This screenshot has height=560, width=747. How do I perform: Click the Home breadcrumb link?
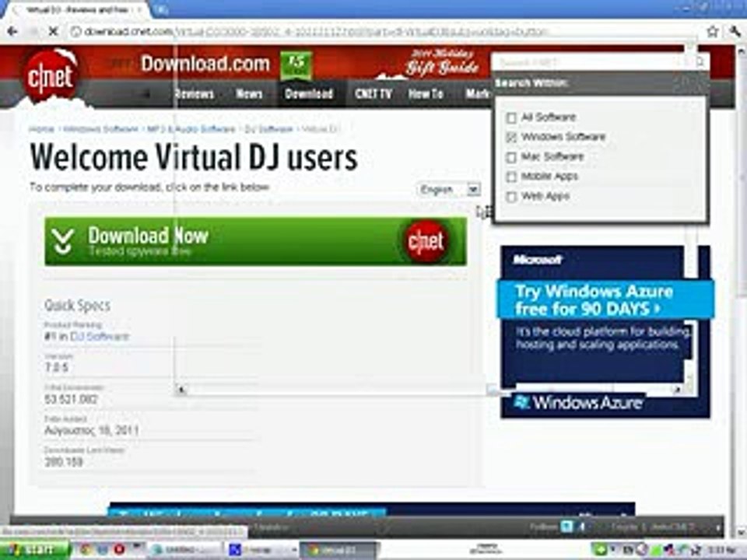41,129
